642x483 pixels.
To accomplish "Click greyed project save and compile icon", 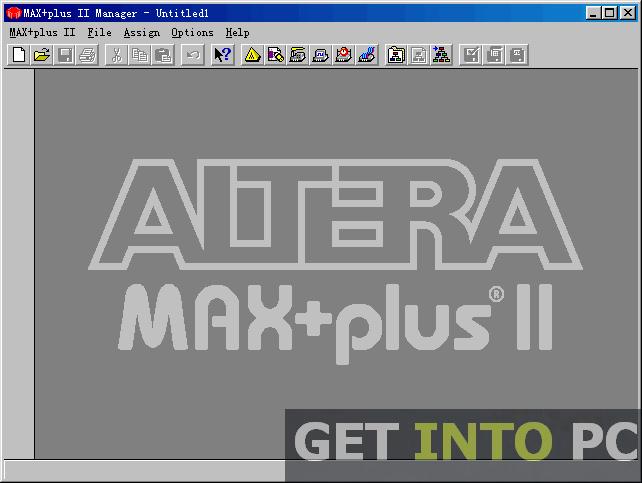I will (x=494, y=55).
